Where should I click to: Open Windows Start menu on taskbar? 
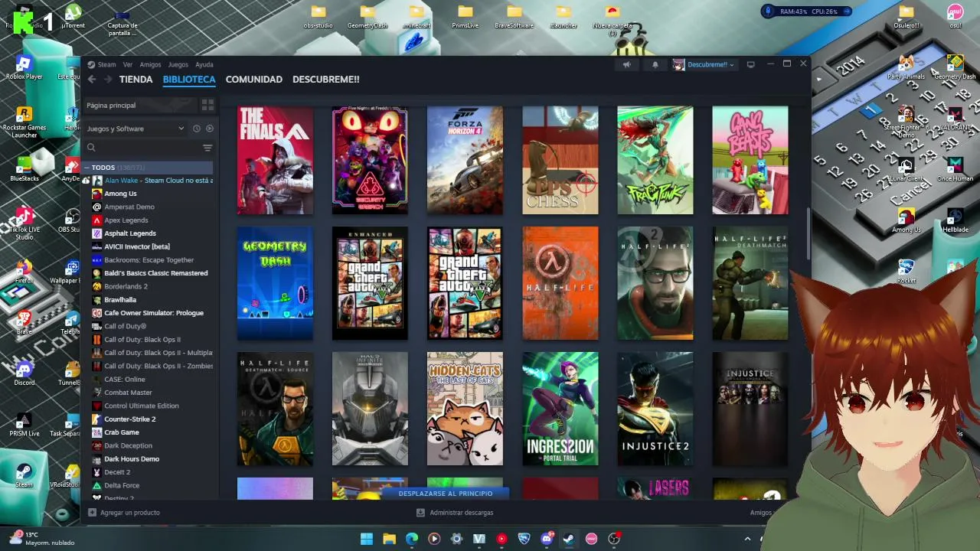(x=367, y=539)
